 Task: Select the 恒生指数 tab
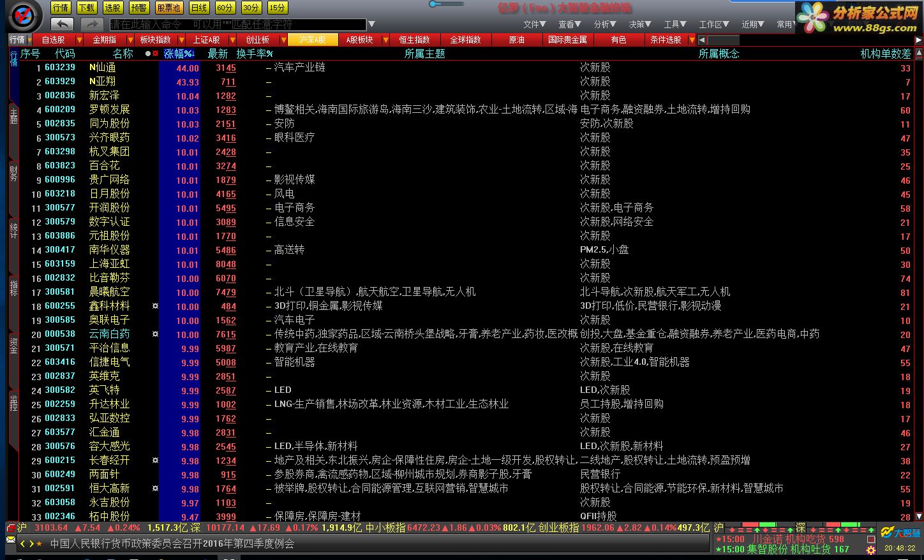coord(415,40)
